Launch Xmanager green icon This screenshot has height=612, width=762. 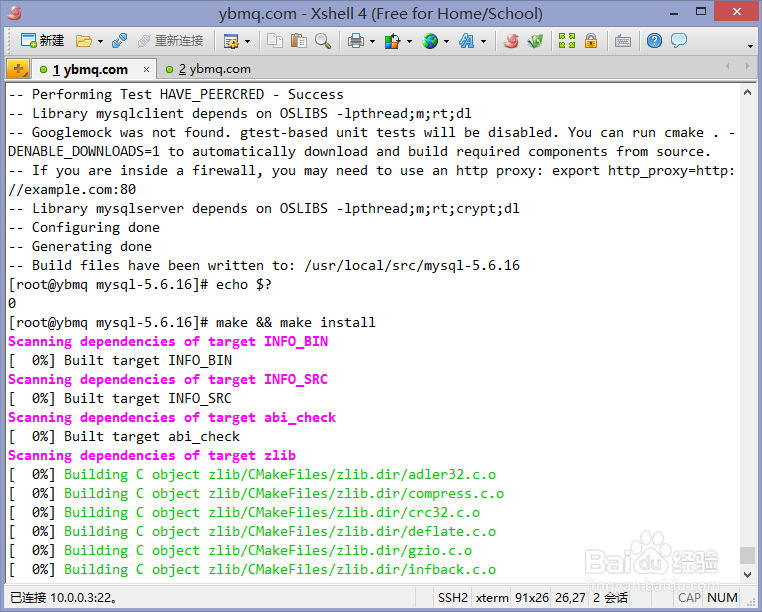(x=535, y=41)
